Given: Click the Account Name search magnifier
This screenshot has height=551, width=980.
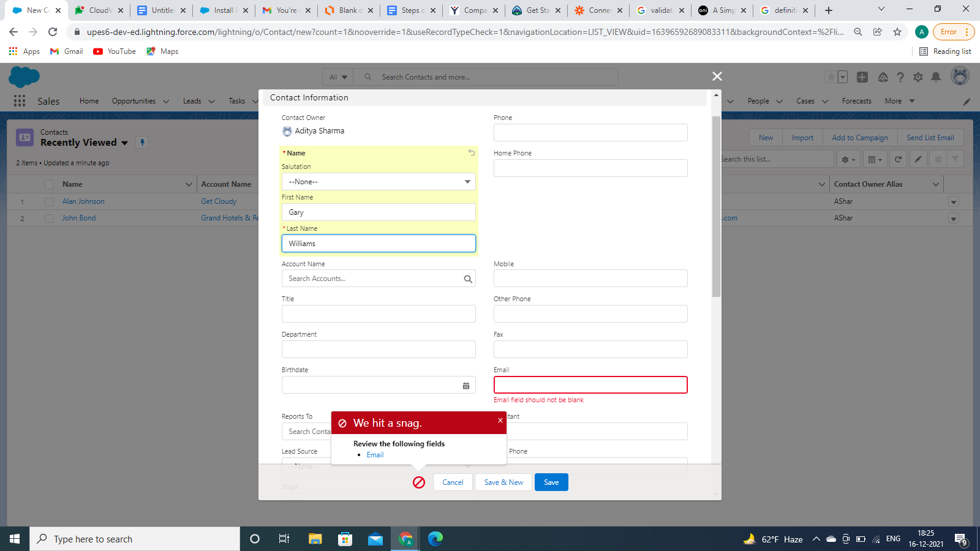Looking at the screenshot, I should pos(468,279).
